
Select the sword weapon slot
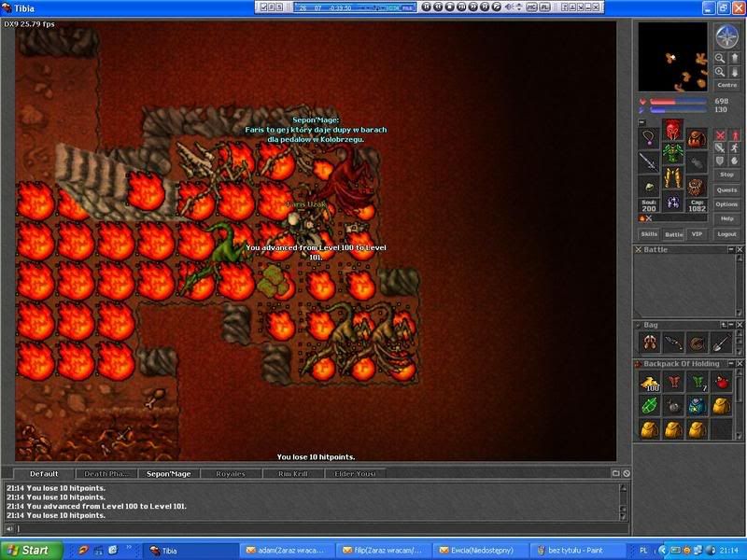649,161
